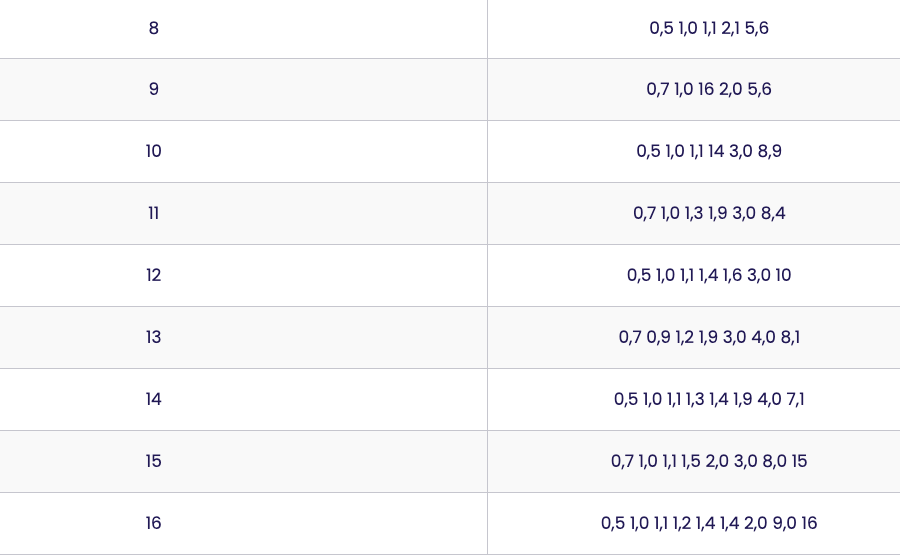Select row number 15 cell
This screenshot has height=555, width=900.
point(243,461)
